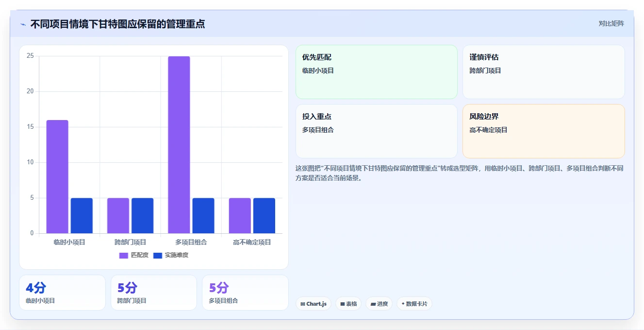Select the 投入重点 matrix card
This screenshot has width=644, height=330.
pyautogui.click(x=377, y=131)
